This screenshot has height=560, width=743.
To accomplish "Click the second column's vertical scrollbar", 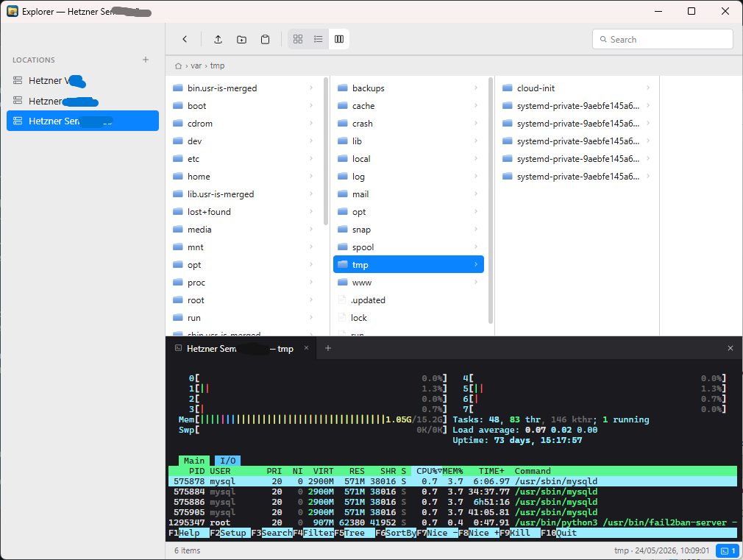I will [491, 201].
